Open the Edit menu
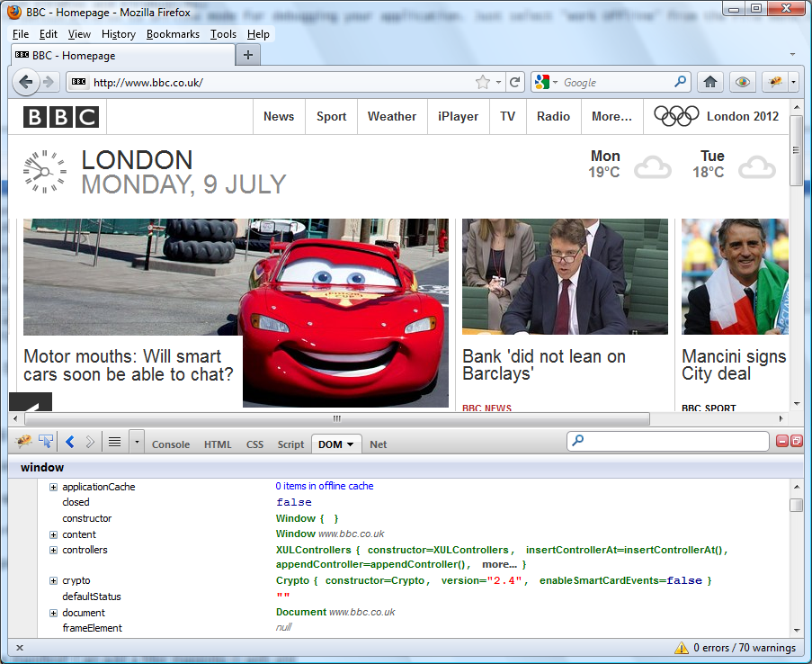The width and height of the screenshot is (812, 664). click(x=49, y=34)
